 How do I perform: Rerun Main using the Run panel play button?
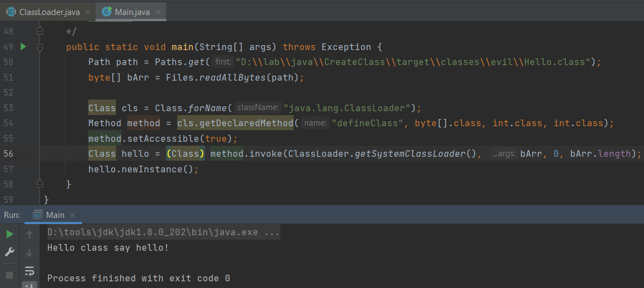[x=9, y=234]
